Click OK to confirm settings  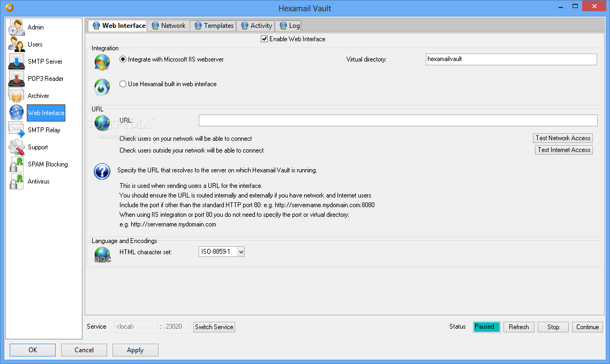pyautogui.click(x=33, y=350)
